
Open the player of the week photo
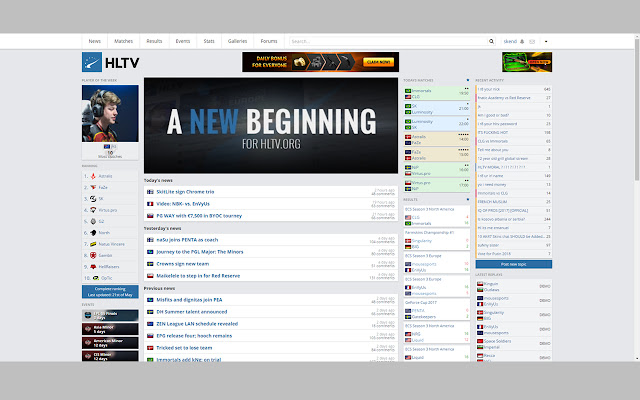click(110, 113)
